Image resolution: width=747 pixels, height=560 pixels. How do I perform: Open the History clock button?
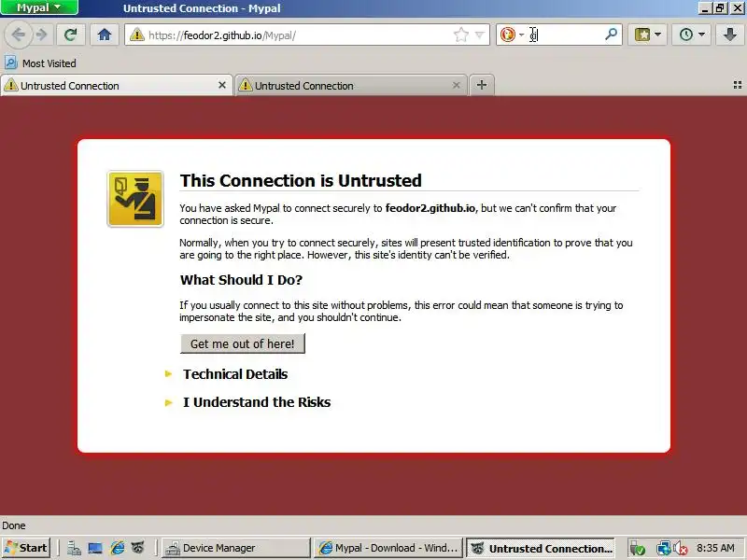click(x=686, y=35)
